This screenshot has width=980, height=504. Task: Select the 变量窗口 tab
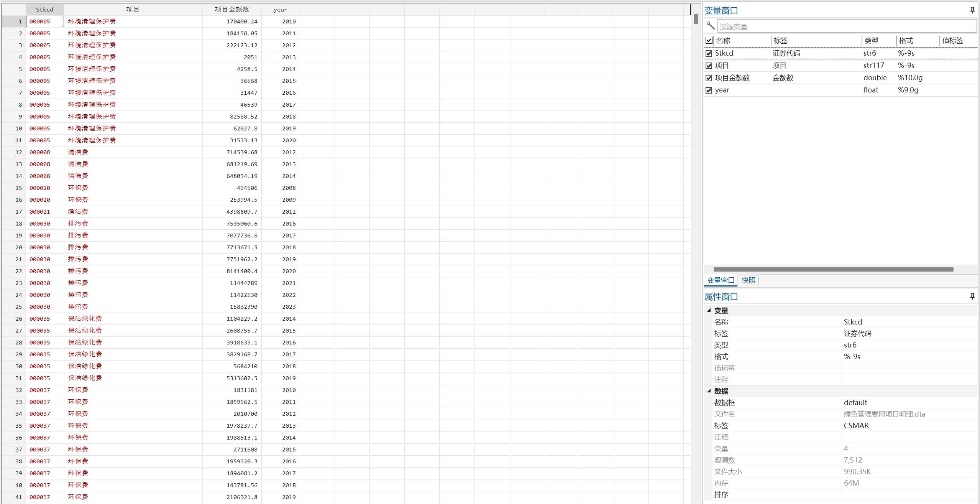(x=720, y=280)
